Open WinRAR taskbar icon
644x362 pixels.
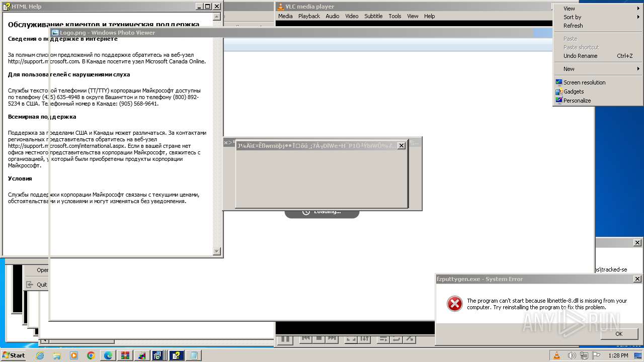click(x=125, y=355)
